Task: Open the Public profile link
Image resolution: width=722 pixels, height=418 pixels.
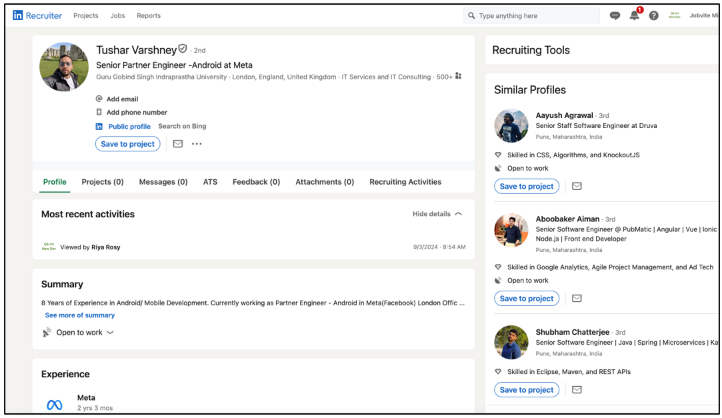Action: [x=129, y=126]
